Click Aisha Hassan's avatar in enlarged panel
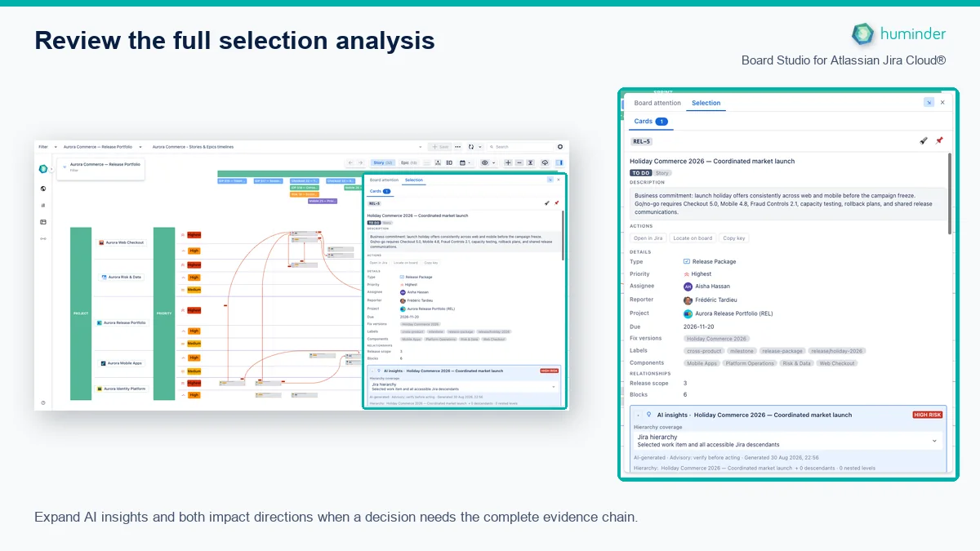The height and width of the screenshot is (551, 980). coord(688,287)
